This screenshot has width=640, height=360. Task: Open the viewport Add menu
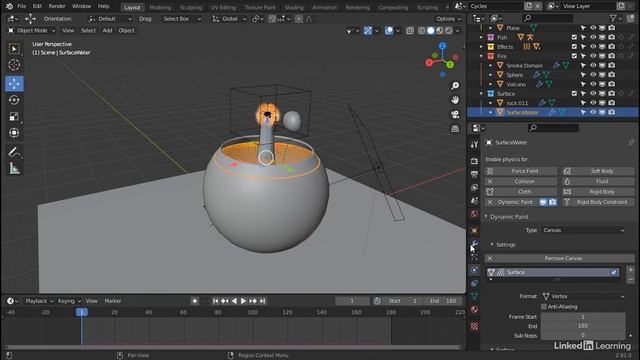click(x=107, y=31)
